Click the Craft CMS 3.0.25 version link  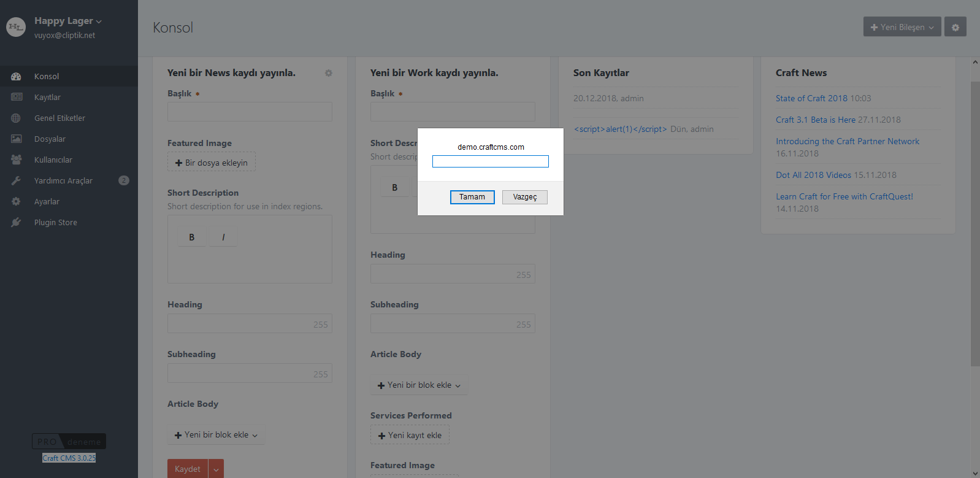tap(69, 458)
